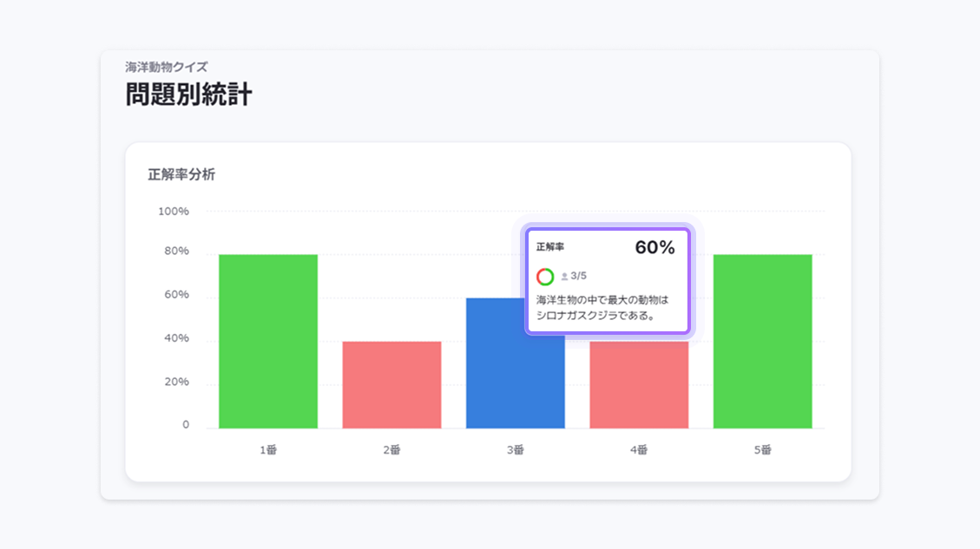The image size is (980, 549).
Task: Click the person icon beside 3/5
Action: click(x=564, y=277)
